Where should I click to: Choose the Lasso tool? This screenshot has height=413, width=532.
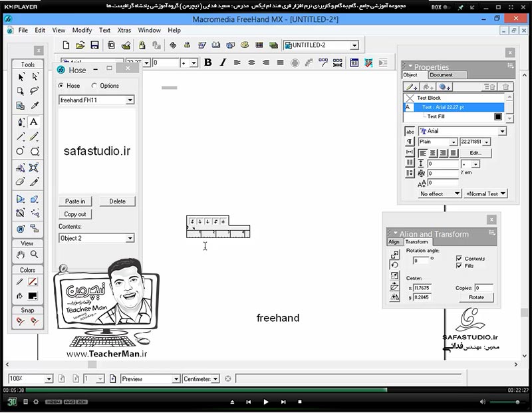35,91
